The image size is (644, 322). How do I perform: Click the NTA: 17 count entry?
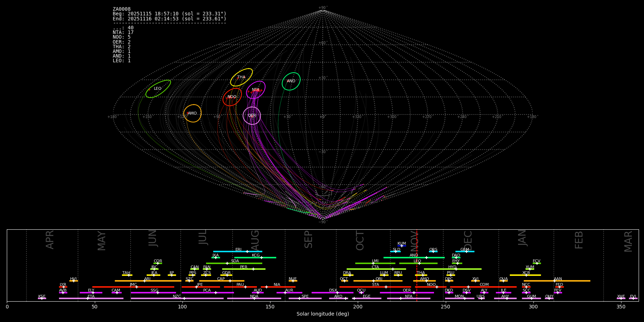[x=123, y=33]
